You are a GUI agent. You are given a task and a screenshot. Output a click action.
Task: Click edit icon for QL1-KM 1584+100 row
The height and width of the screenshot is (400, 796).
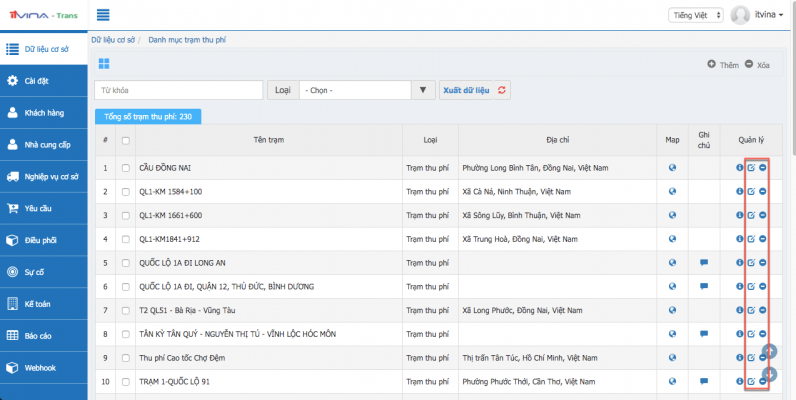[751, 191]
